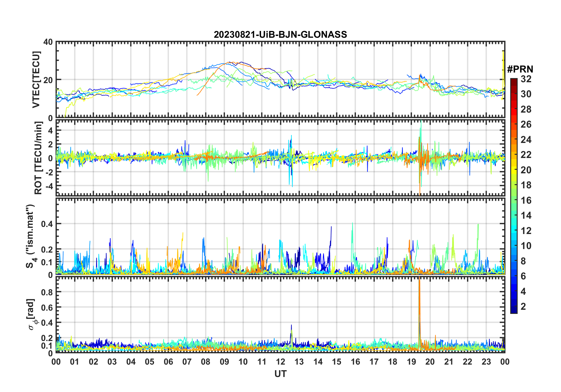Click the colorbar tick label 2

pos(523,307)
